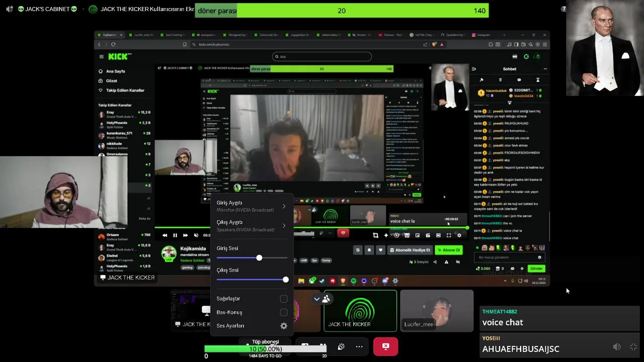Click the hourglass icon in chat toolbar
This screenshot has height=362, width=644.
[x=537, y=80]
